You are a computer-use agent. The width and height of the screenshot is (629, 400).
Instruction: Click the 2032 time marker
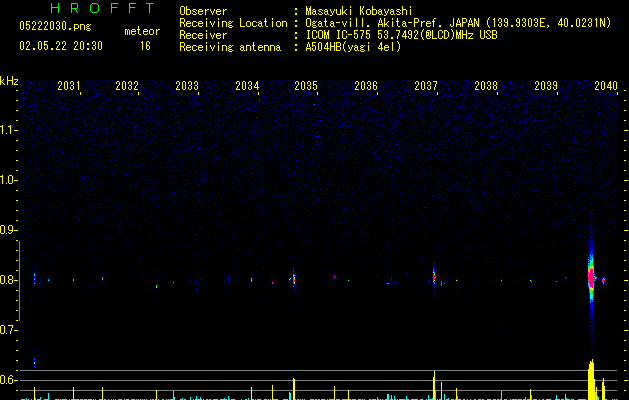click(x=127, y=86)
